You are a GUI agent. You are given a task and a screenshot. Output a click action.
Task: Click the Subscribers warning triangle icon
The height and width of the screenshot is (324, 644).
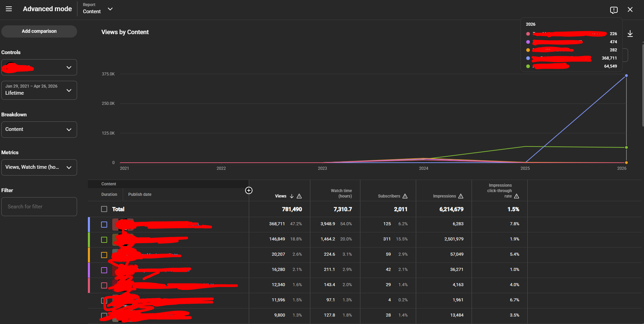[405, 196]
